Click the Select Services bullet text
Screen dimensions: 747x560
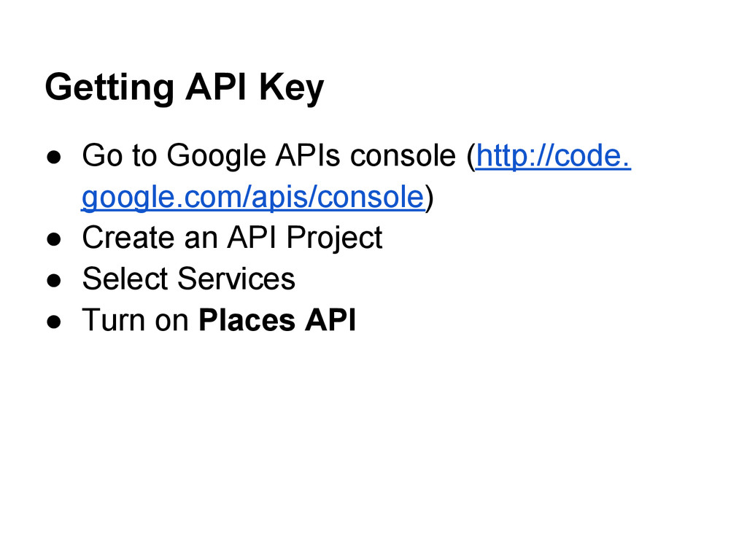click(189, 279)
